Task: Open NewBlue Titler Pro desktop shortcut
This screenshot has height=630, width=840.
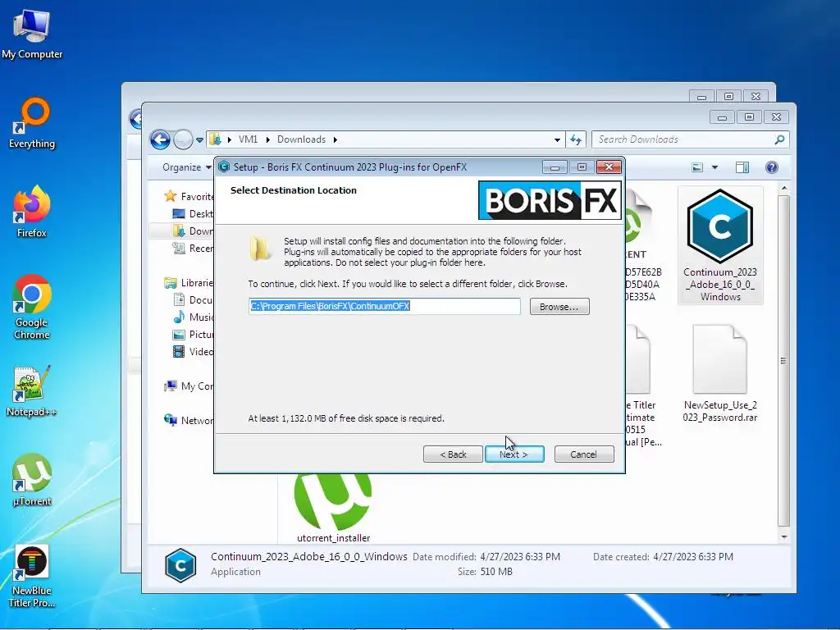Action: click(x=32, y=577)
